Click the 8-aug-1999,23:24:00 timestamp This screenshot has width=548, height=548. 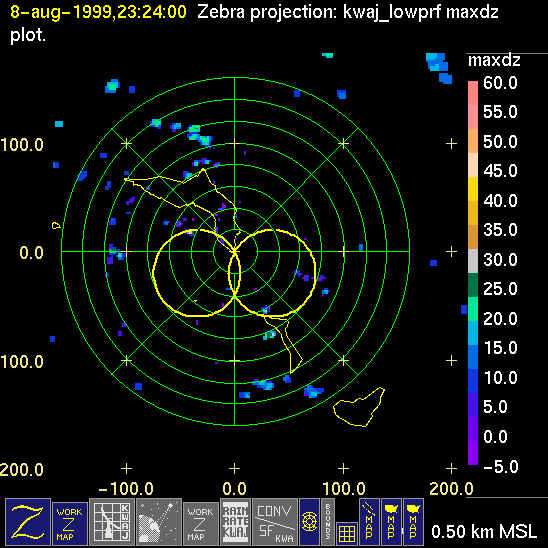98,12
